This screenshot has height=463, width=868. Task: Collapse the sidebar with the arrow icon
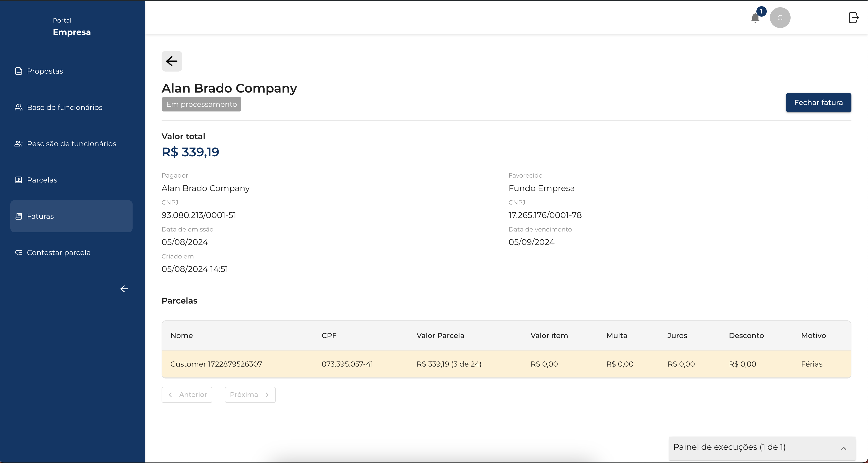point(124,289)
